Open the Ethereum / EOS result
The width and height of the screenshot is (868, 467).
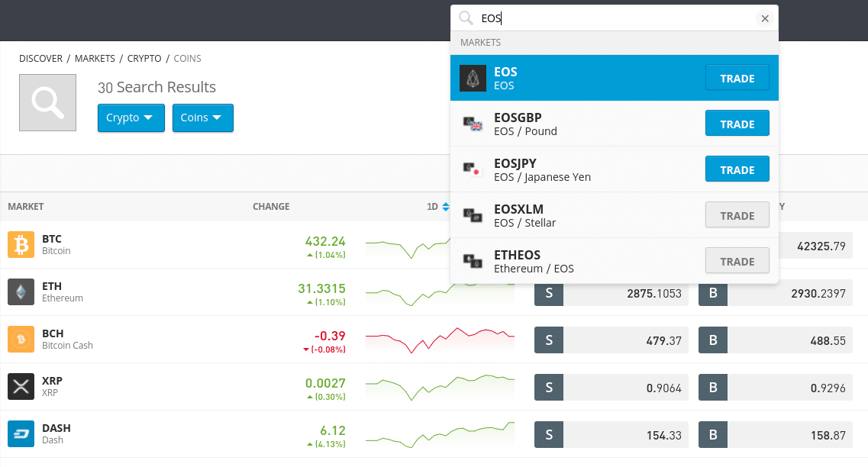click(615, 261)
